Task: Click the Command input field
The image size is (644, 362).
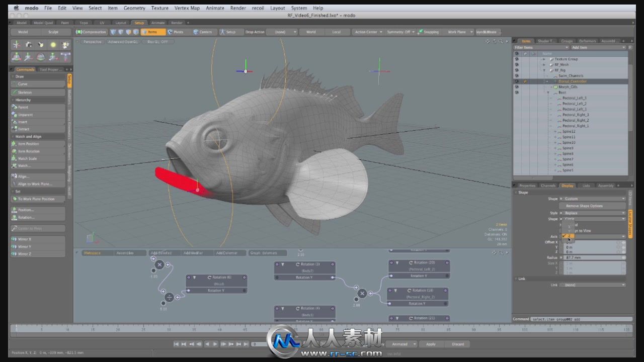Action: click(582, 319)
